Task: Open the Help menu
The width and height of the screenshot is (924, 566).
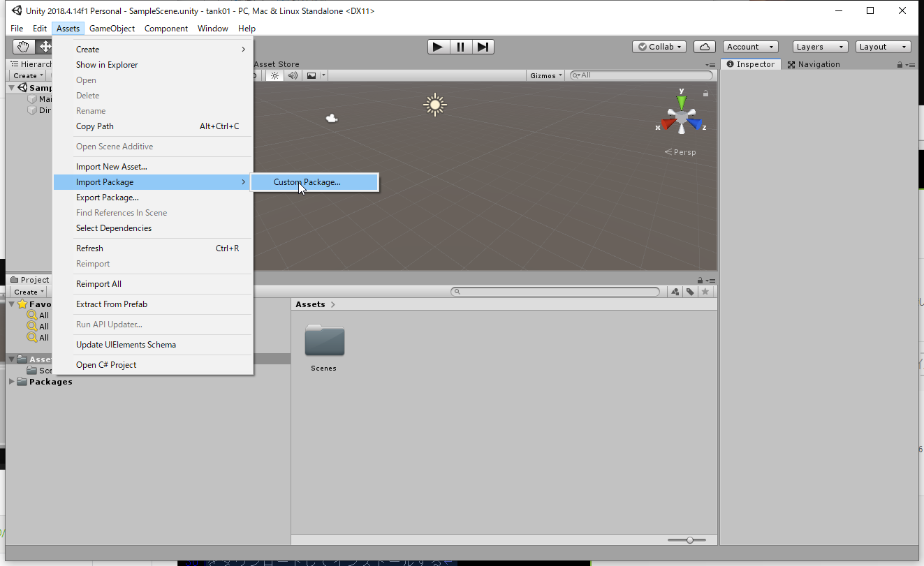Action: coord(247,29)
